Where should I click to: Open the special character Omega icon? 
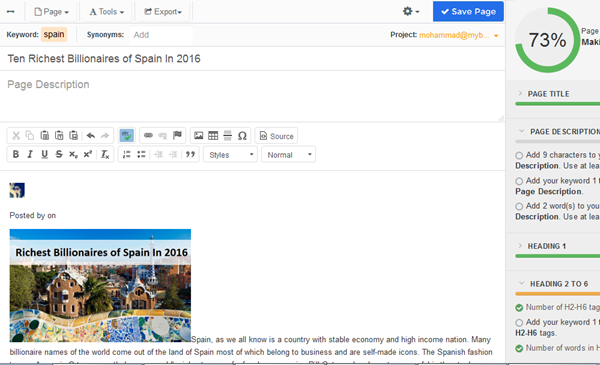[242, 135]
